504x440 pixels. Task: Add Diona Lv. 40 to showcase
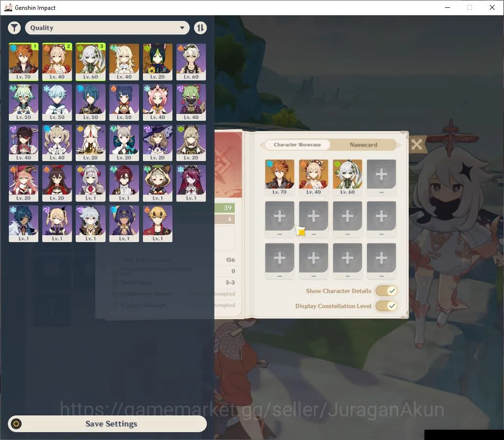158,102
